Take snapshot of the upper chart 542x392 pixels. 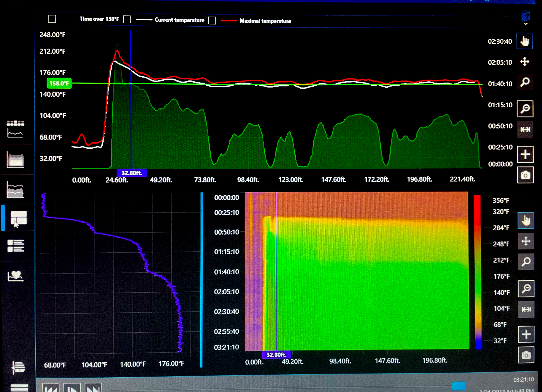(525, 175)
